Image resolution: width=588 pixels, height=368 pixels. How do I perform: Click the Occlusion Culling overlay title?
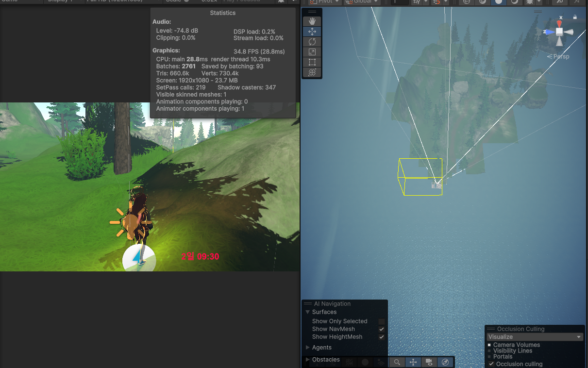tap(521, 329)
